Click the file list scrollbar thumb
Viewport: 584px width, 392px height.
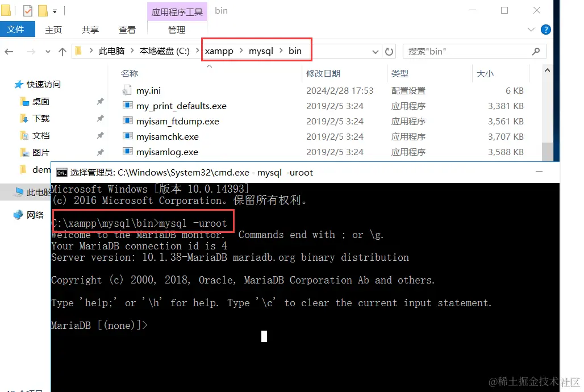[547, 151]
